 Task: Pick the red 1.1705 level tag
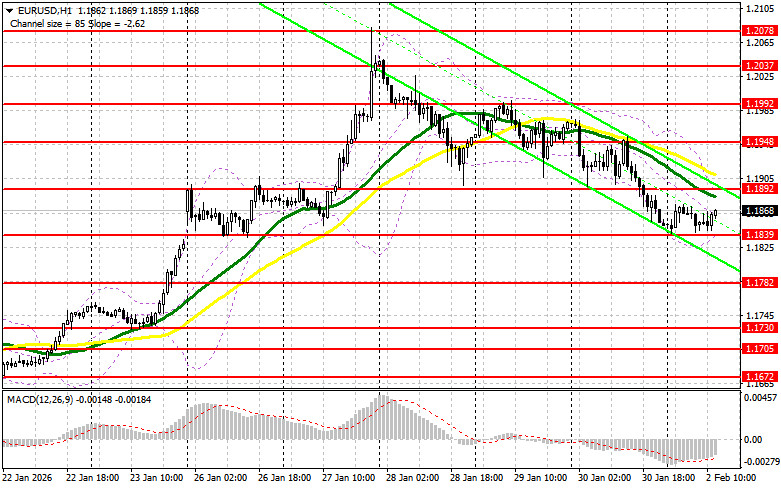[x=760, y=349]
